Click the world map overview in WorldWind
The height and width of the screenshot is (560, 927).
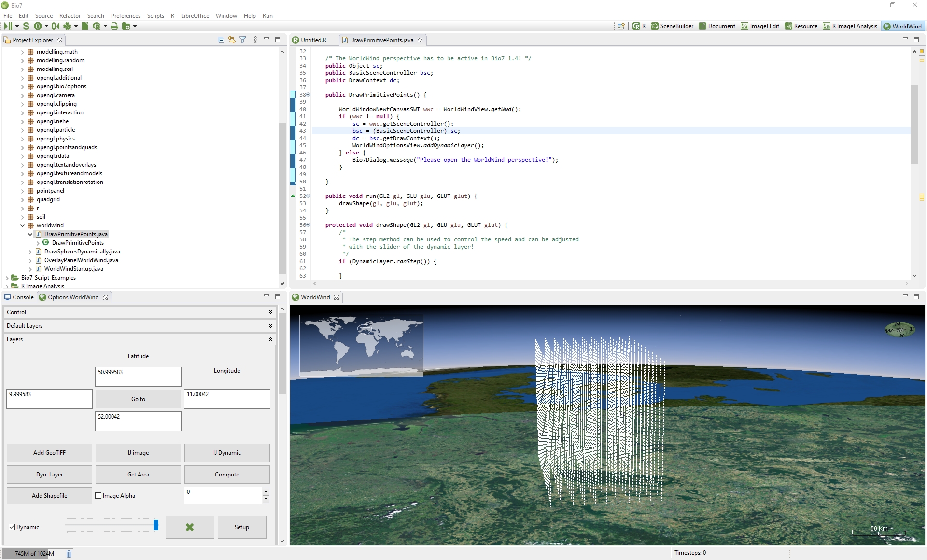(361, 345)
